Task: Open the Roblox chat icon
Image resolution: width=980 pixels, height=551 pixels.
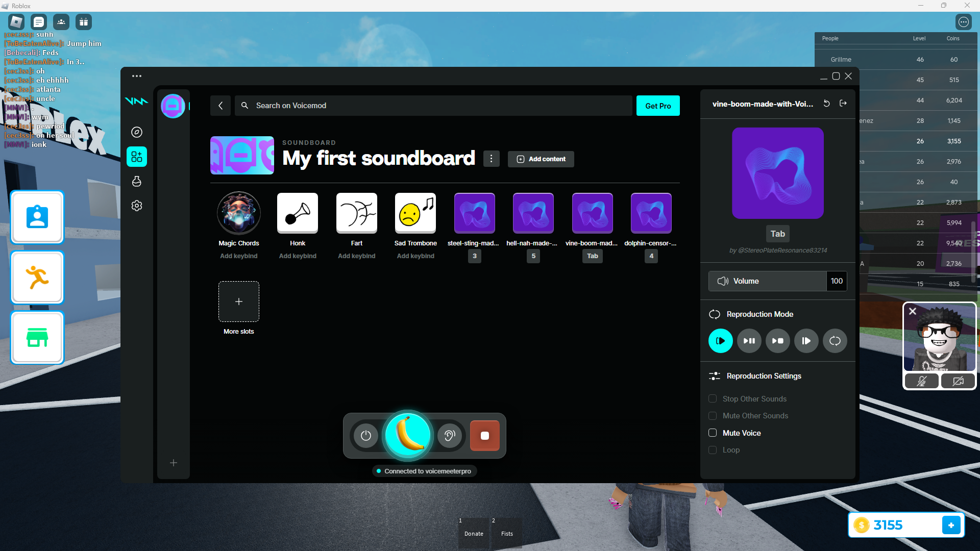Action: click(39, 22)
